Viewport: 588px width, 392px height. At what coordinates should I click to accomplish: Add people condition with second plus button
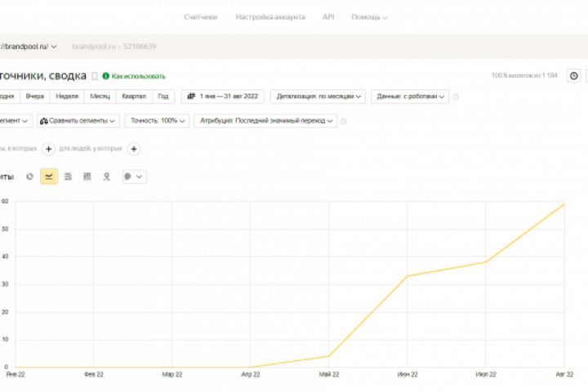134,149
